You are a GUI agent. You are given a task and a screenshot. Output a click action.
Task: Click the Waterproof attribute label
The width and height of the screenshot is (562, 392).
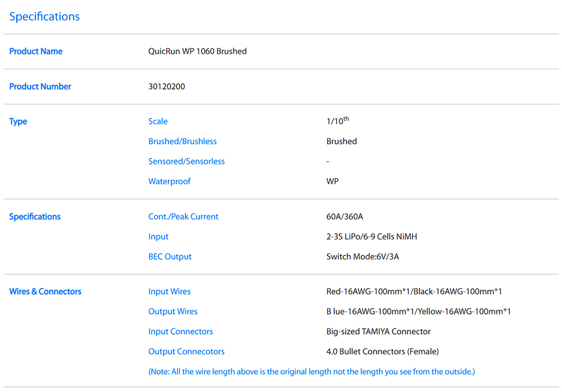click(x=169, y=181)
